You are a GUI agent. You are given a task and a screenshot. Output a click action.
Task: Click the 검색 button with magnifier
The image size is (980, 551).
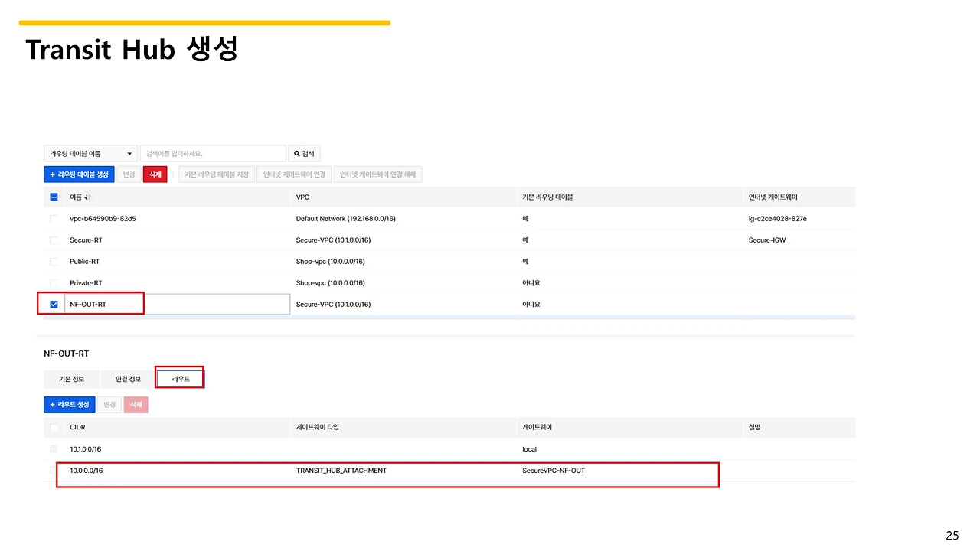click(x=305, y=154)
